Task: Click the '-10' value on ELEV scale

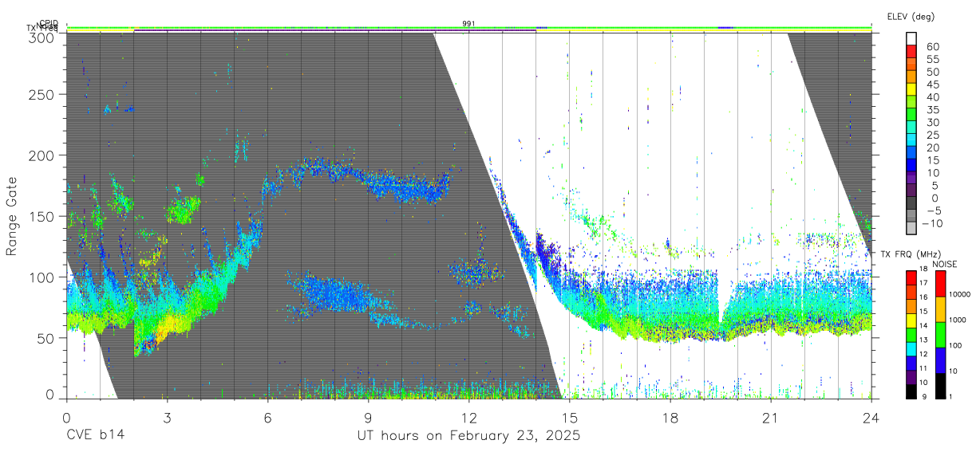Action: pos(931,223)
